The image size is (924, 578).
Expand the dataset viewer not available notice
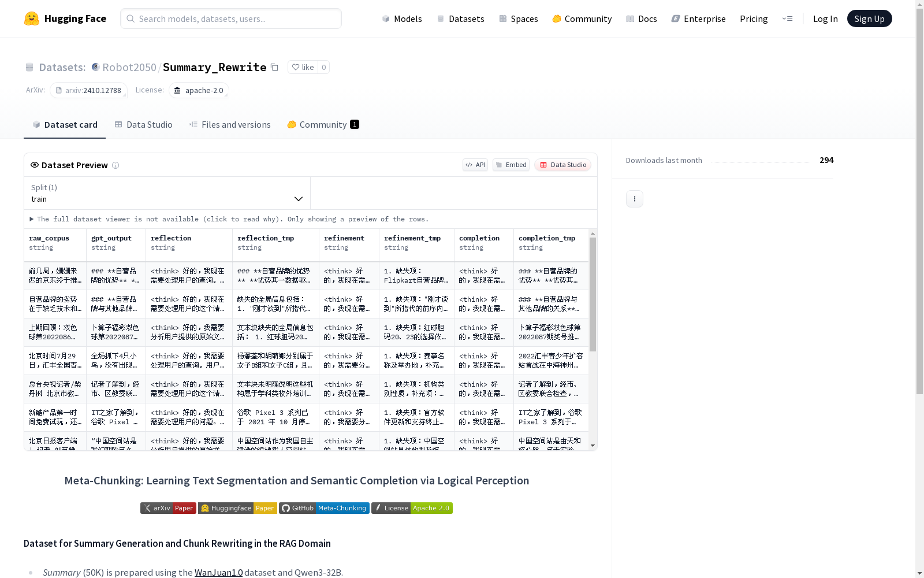pos(229,219)
